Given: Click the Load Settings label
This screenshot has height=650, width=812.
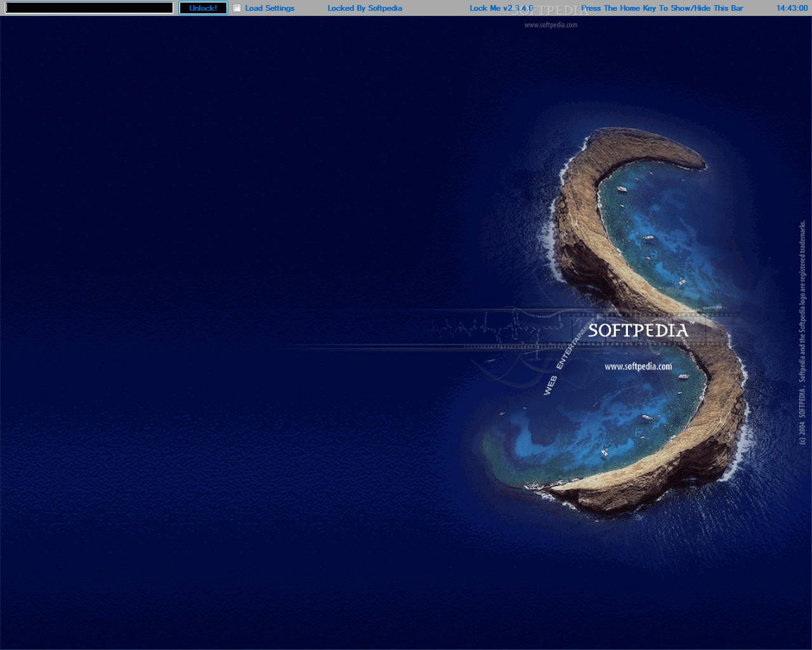Looking at the screenshot, I should click(x=270, y=8).
